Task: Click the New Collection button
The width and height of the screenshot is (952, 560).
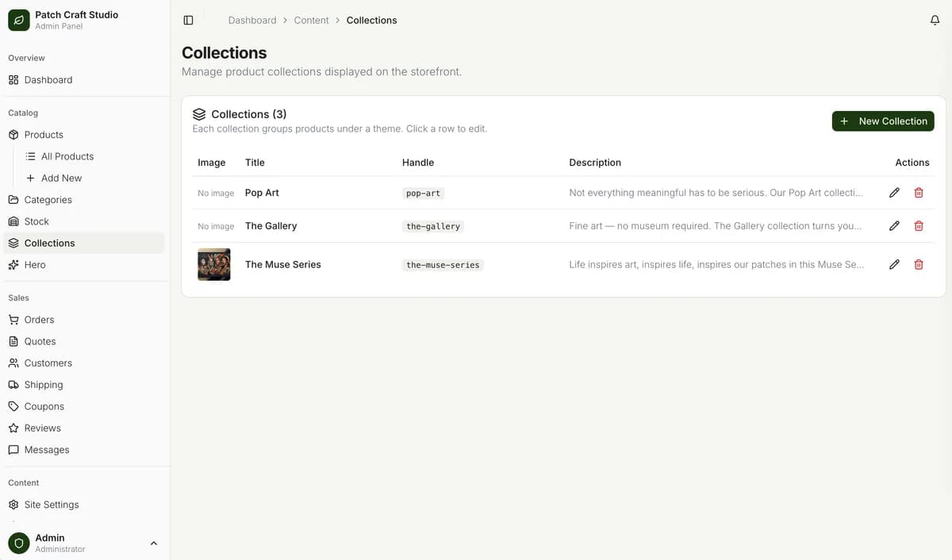Action: (x=882, y=121)
